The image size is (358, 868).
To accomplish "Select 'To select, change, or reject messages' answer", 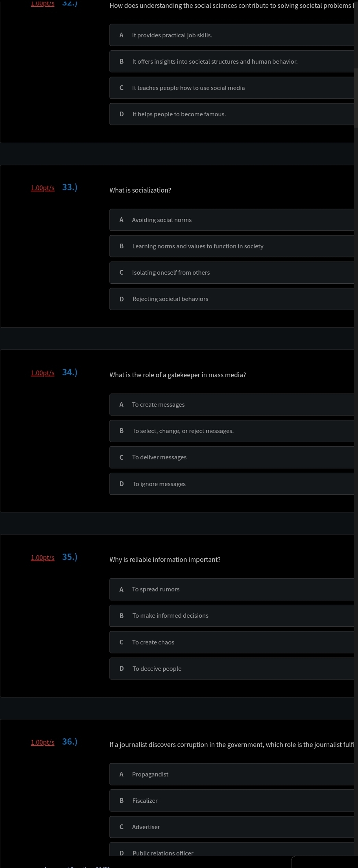I will click(232, 431).
